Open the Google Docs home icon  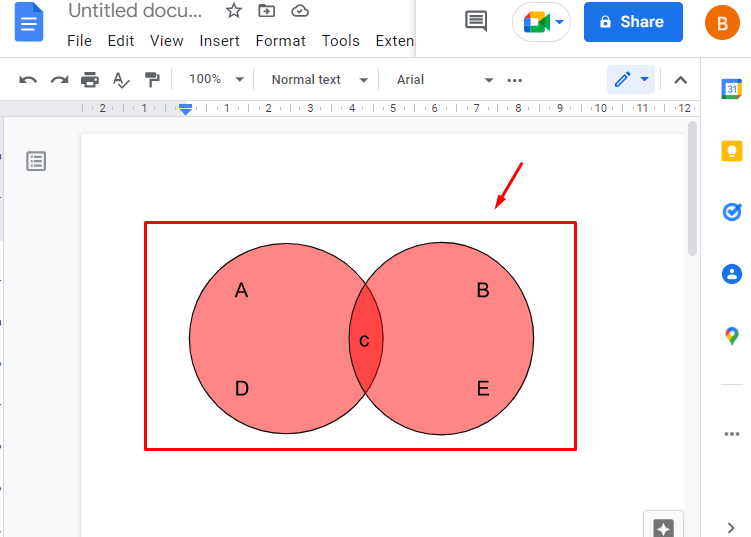pos(29,22)
